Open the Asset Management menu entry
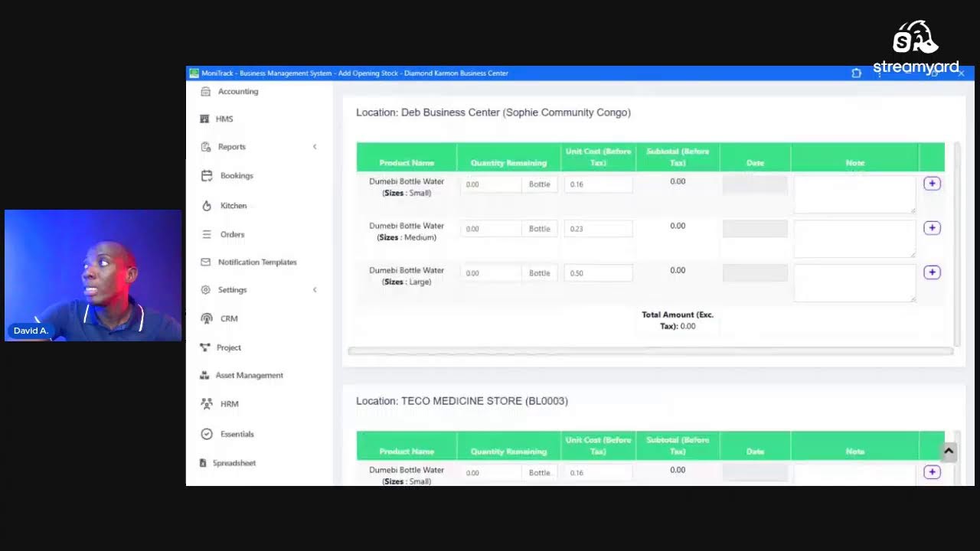 tap(250, 375)
